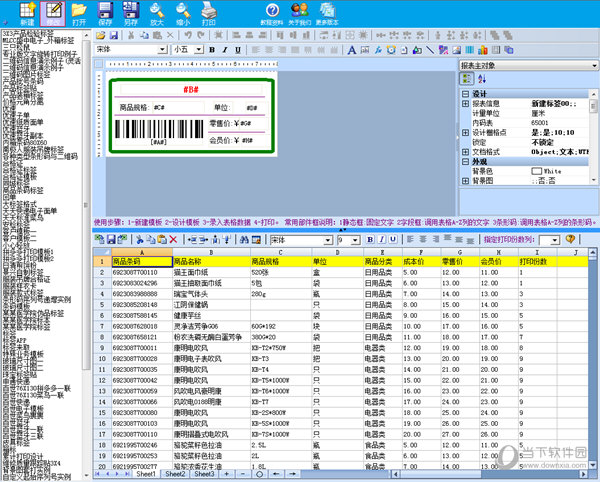Toggle Underline in designer formatting toolbar
The height and width of the screenshot is (482, 600).
click(238, 49)
